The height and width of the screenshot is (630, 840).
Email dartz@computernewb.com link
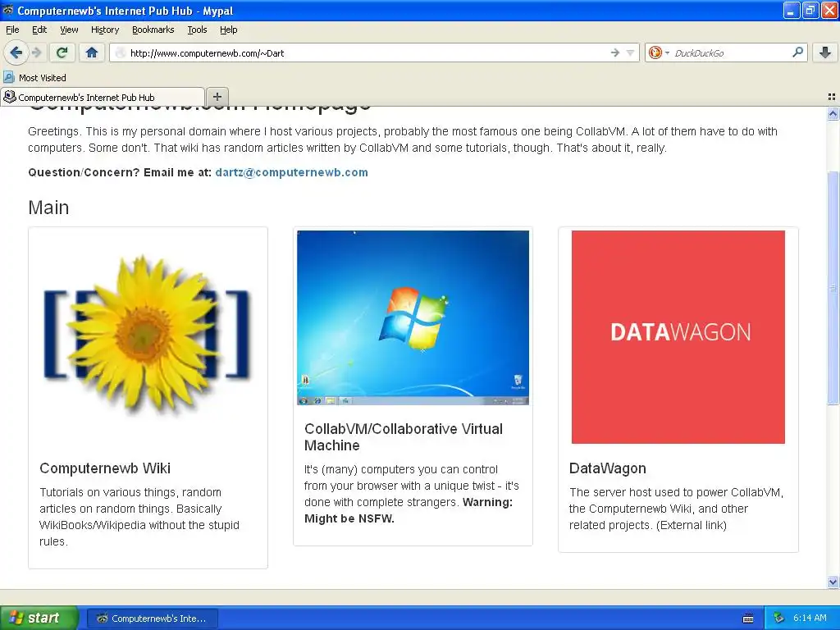(x=291, y=172)
